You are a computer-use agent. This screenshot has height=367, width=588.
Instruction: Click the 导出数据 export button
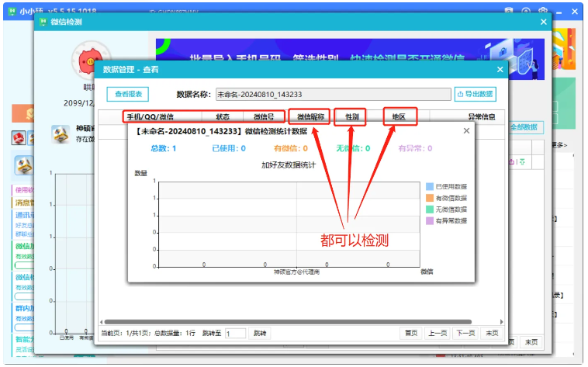click(x=475, y=94)
